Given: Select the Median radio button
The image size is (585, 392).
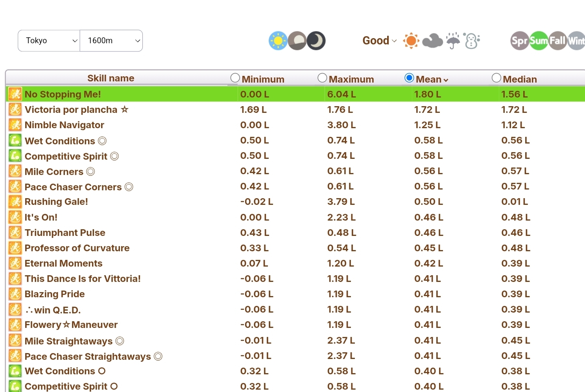Looking at the screenshot, I should 496,78.
